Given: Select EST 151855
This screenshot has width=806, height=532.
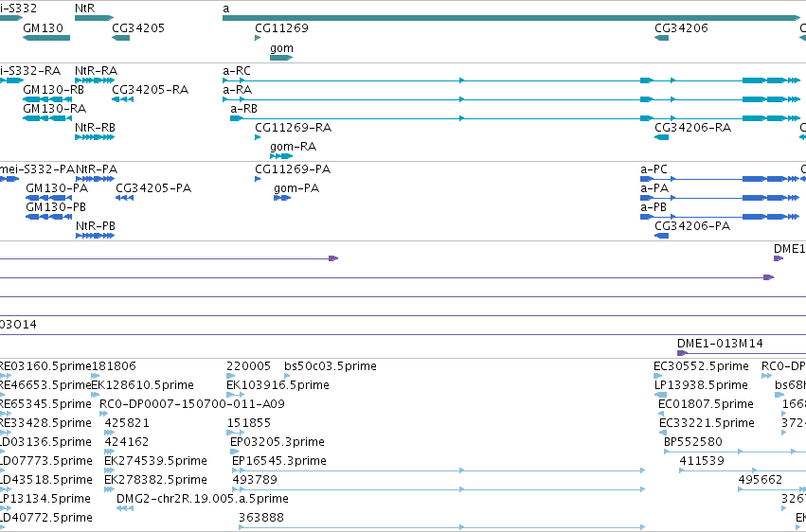Looking at the screenshot, I should point(236,433).
